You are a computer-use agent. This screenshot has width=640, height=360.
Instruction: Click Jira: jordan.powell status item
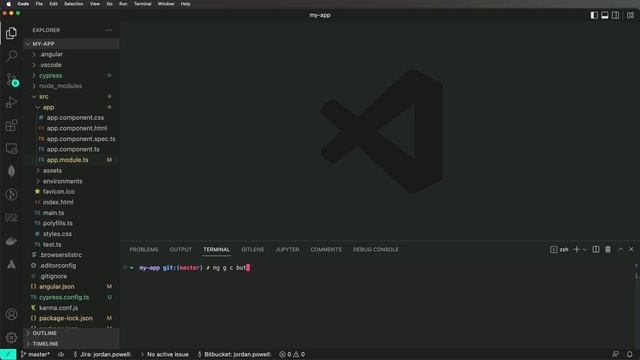pos(102,354)
